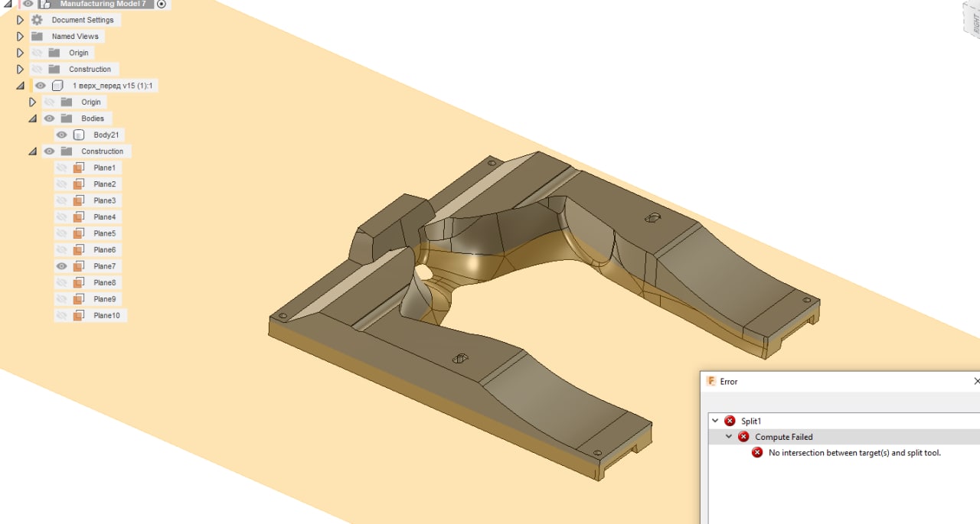Collapse the Manufacturing Model 7 root node
The width and height of the screenshot is (980, 524).
(x=8, y=4)
